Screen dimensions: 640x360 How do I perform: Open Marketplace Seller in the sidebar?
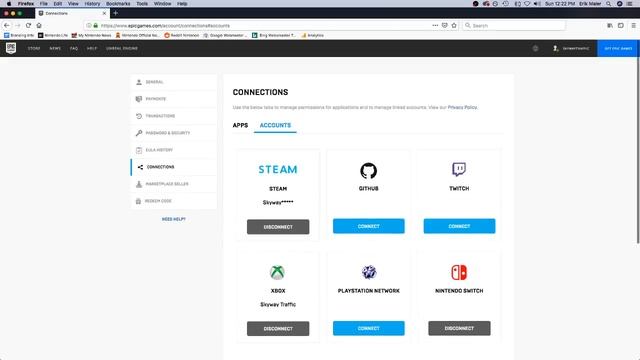tap(174, 184)
